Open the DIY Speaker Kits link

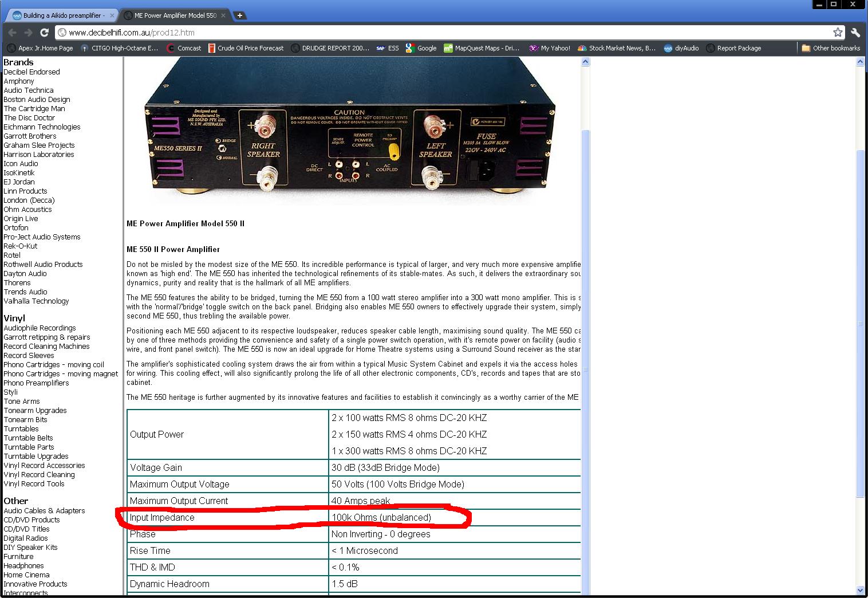[x=30, y=547]
